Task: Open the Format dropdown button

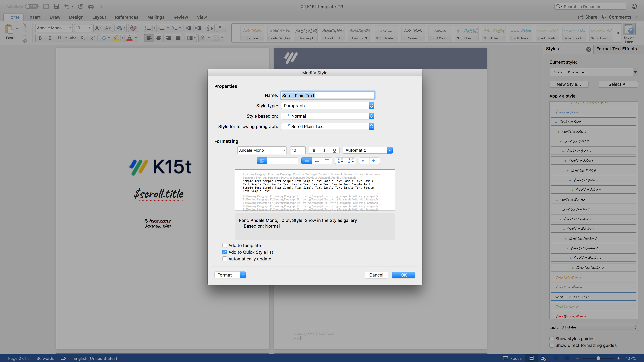Action: point(230,275)
